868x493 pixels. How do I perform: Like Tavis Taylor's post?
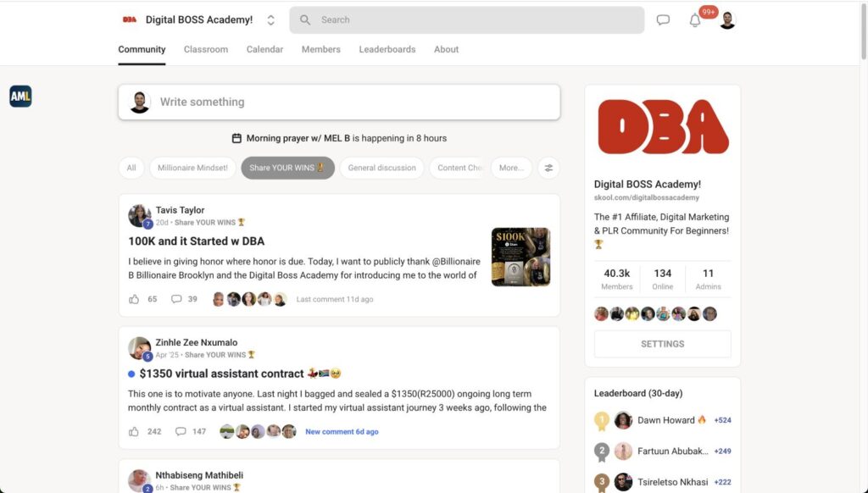pyautogui.click(x=134, y=299)
